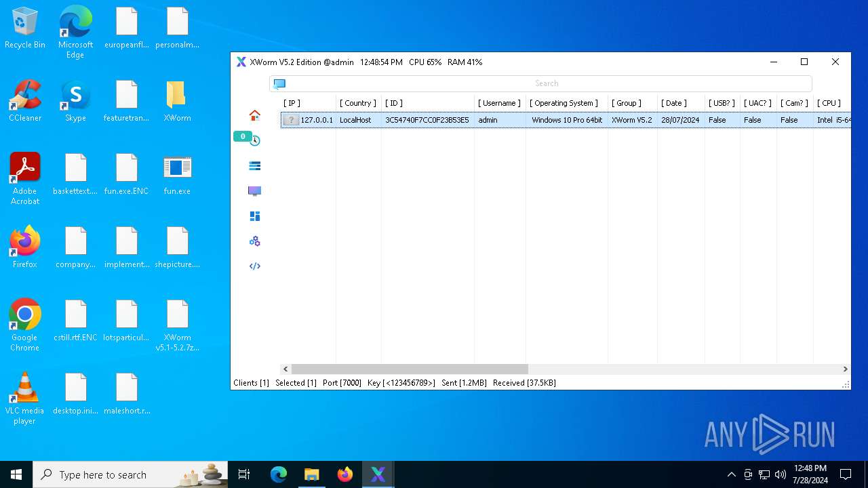Select client ID 3C54740F7CC0F23B53E5 cell
The image size is (868, 488).
point(427,120)
